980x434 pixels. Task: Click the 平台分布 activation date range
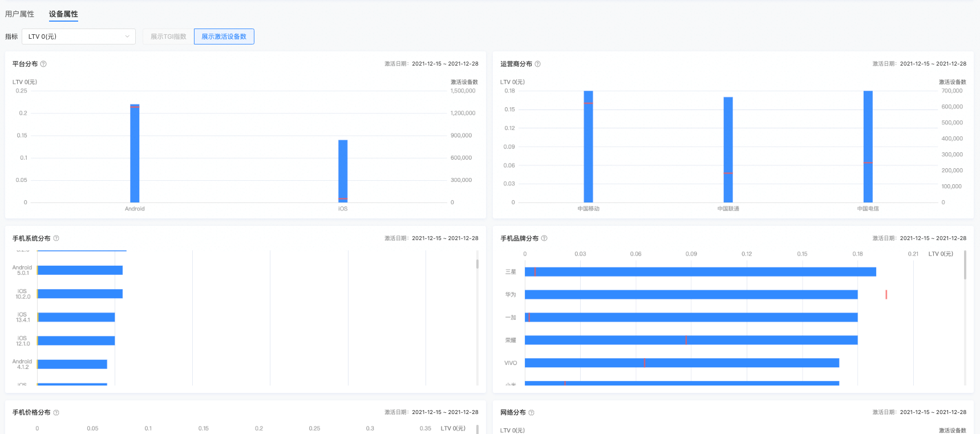click(x=445, y=64)
